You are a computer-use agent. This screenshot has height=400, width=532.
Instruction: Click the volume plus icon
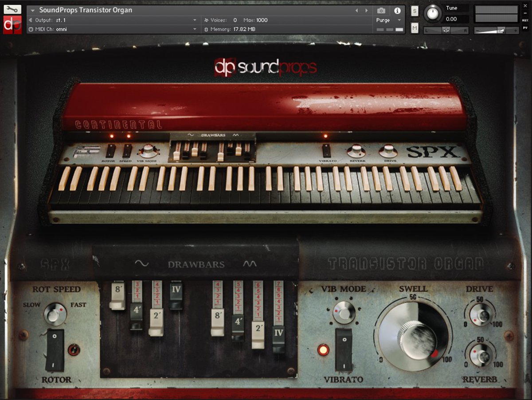[x=515, y=31]
